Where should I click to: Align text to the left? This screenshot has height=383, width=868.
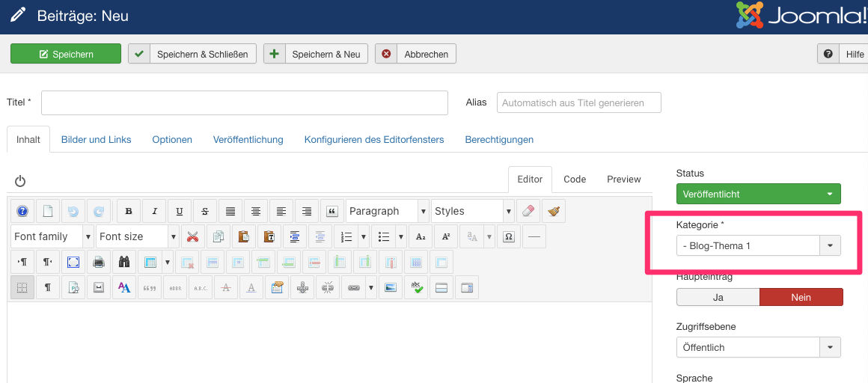tap(281, 211)
